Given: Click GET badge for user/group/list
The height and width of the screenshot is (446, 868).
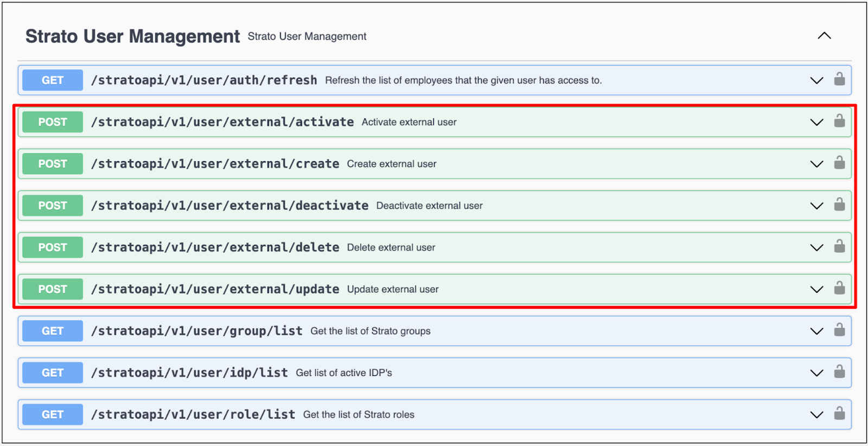Looking at the screenshot, I should [x=53, y=331].
